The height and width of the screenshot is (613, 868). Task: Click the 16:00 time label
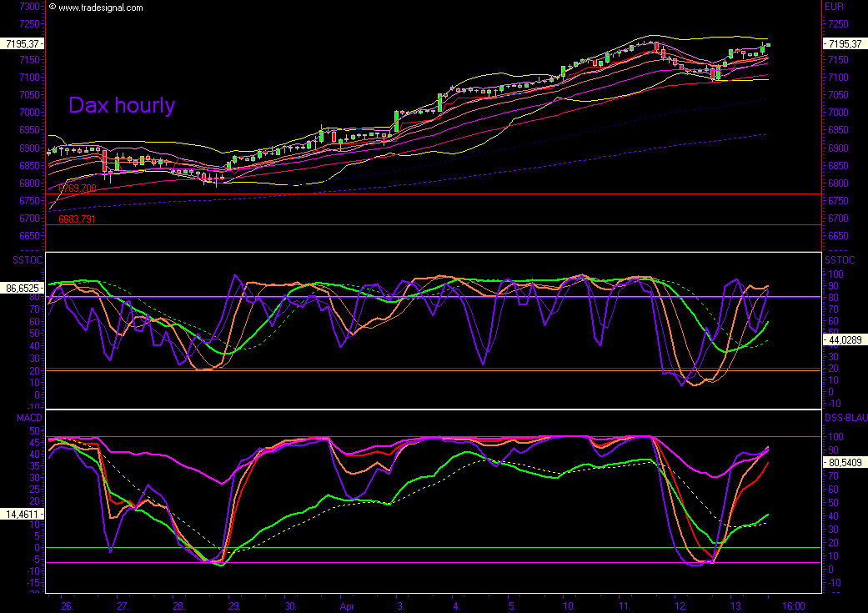coord(793,606)
